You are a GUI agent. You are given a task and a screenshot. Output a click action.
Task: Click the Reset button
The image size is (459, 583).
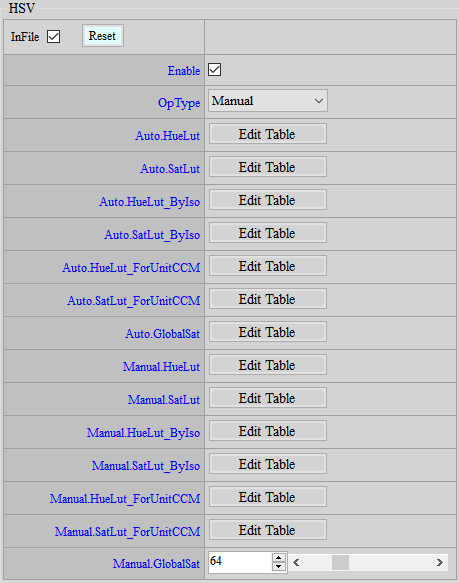(x=103, y=36)
